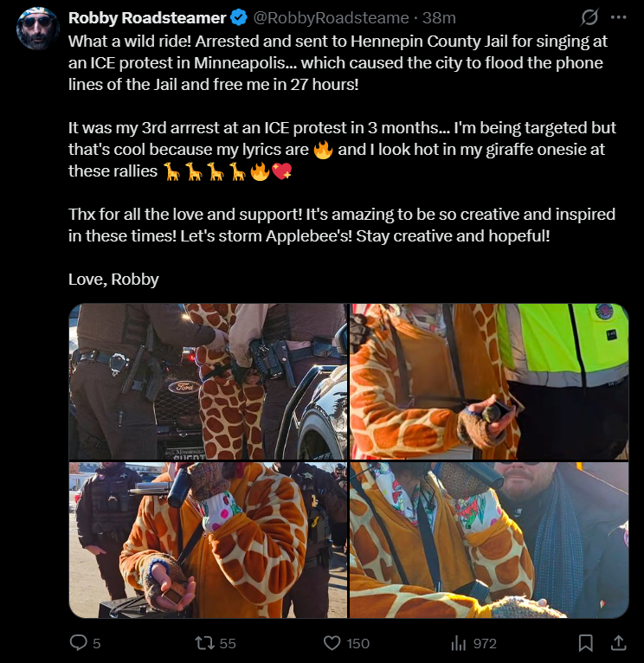644x663 pixels.
Task: Open the reply comment icon
Action: point(78,643)
